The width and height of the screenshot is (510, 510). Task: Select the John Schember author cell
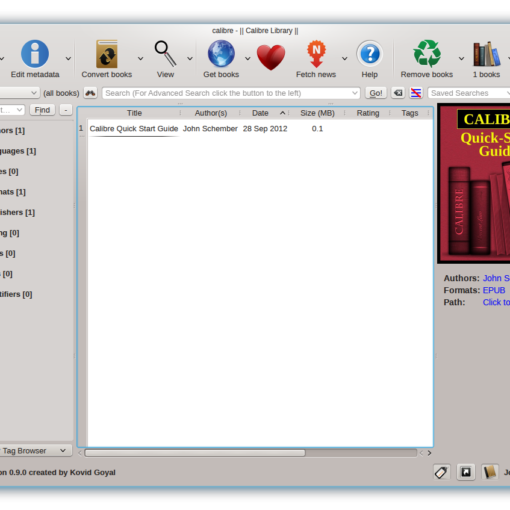point(210,129)
